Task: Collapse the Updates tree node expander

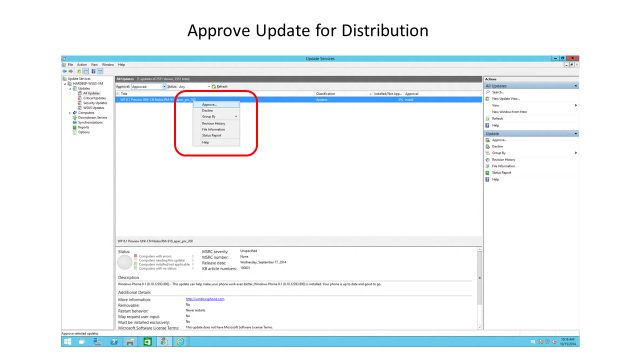Action: coord(70,89)
